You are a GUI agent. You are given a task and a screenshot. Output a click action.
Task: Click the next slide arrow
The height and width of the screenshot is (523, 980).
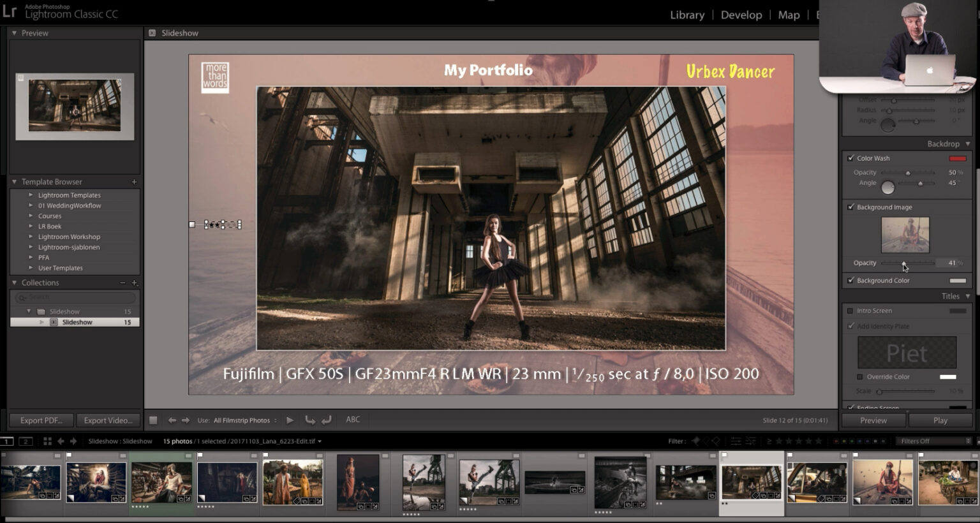click(x=186, y=420)
